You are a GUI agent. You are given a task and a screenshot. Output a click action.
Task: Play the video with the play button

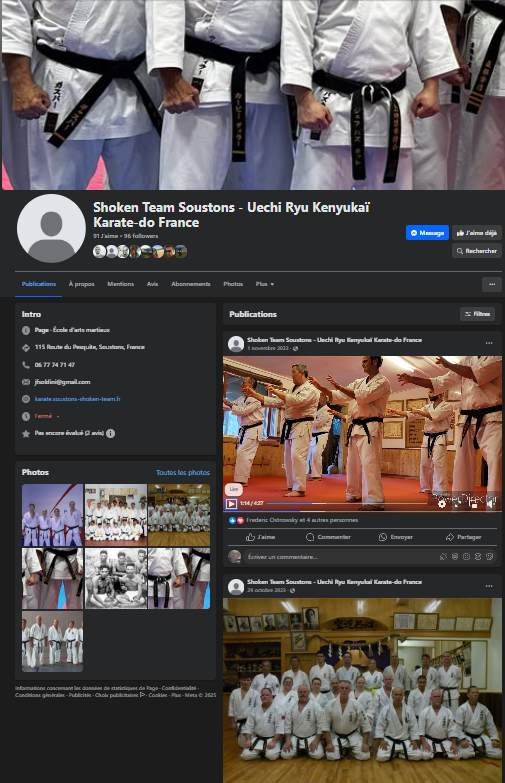coord(231,503)
